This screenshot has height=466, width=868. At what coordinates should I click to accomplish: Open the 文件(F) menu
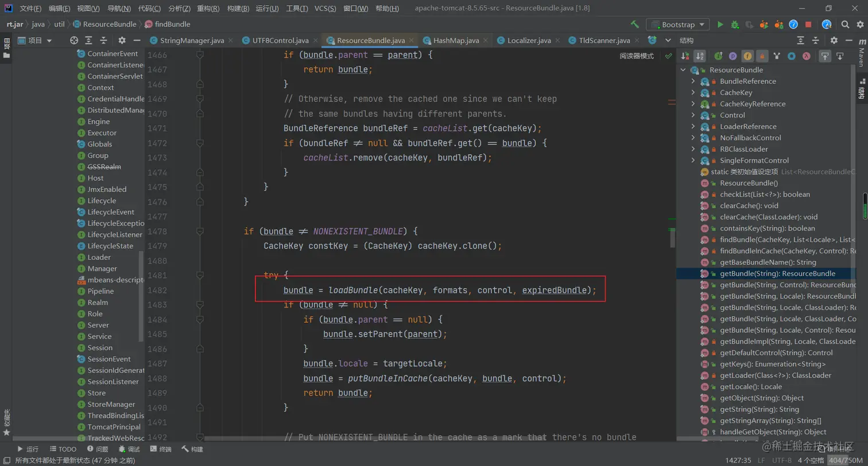point(30,9)
